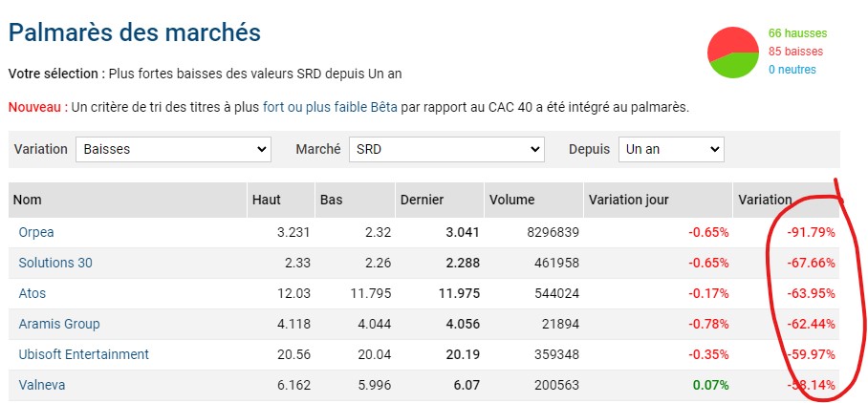Follow the 'fort ou plus faible Bêta' link

[330, 107]
